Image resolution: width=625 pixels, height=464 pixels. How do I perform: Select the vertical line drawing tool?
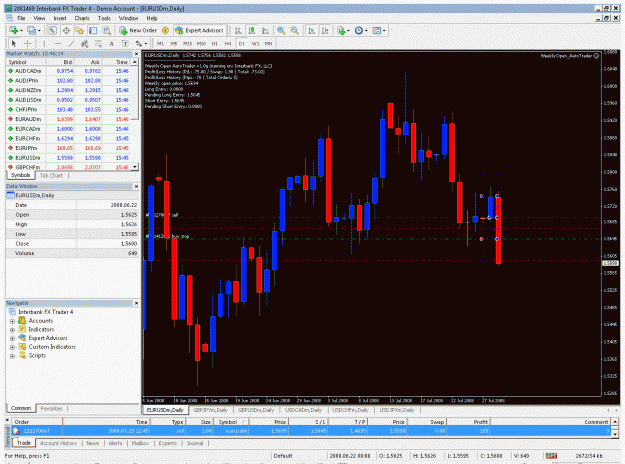click(44, 43)
